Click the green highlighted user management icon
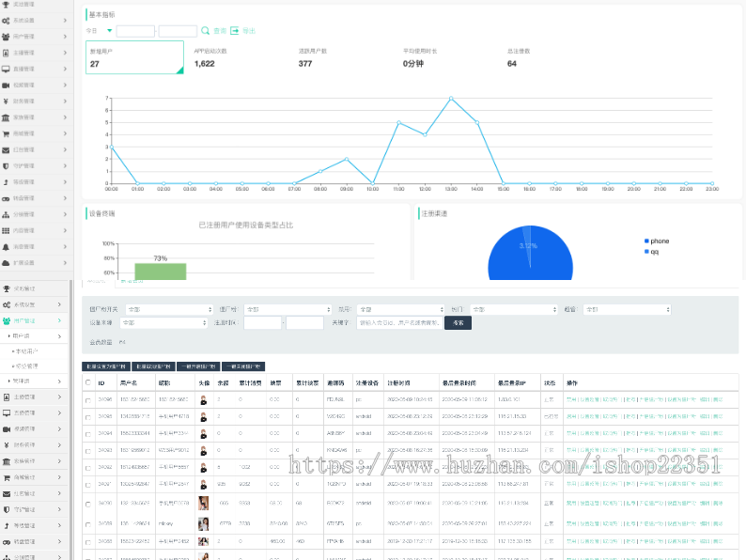Viewport: 746px width, 560px height. (x=7, y=320)
